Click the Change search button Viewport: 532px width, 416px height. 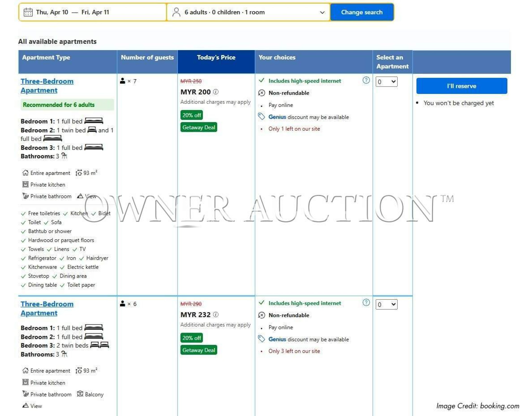pyautogui.click(x=362, y=12)
